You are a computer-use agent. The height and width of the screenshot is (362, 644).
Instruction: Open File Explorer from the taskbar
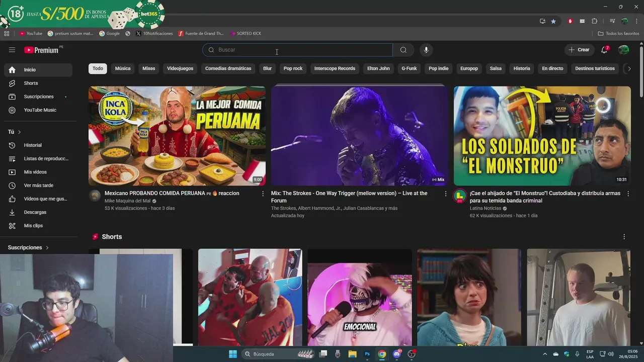pyautogui.click(x=352, y=354)
